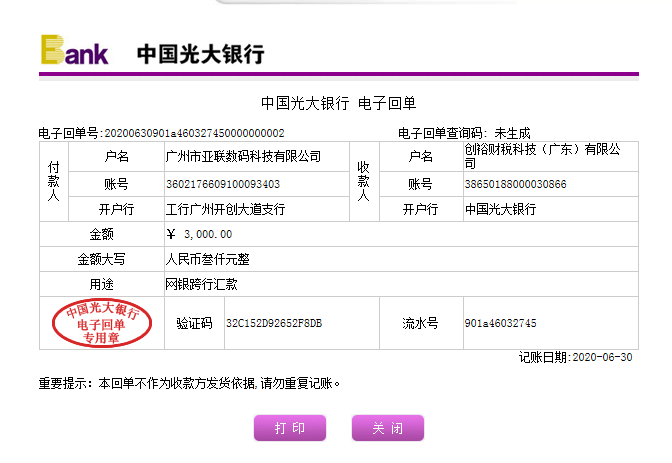This screenshot has width=672, height=463.
Task: Click the purpose value 网银跨行汇款
Action: point(201,284)
